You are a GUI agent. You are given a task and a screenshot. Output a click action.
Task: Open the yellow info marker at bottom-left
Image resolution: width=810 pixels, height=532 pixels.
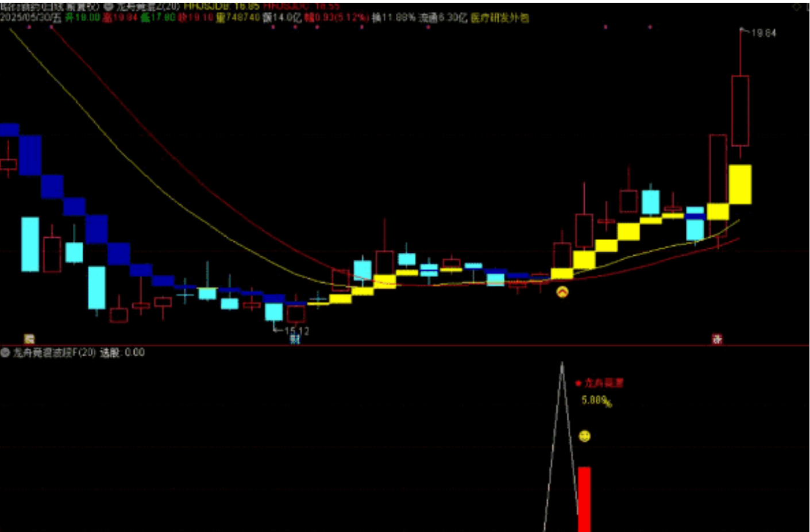click(29, 339)
